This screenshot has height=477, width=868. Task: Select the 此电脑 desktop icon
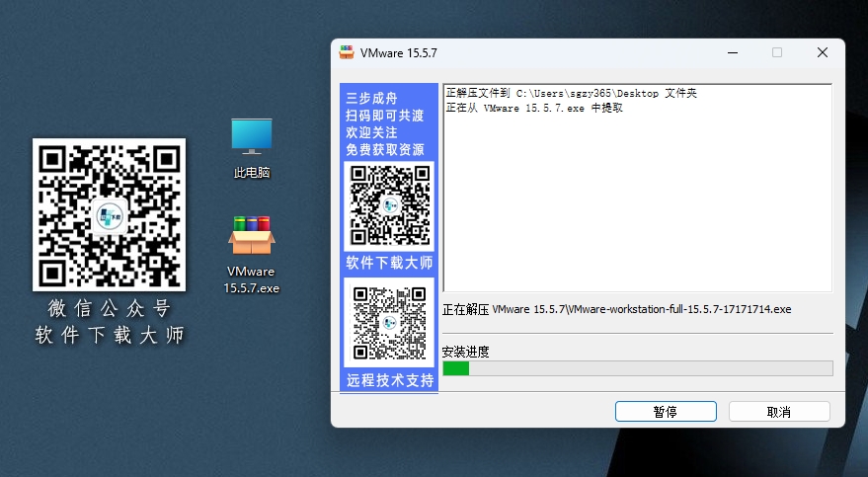pyautogui.click(x=252, y=148)
